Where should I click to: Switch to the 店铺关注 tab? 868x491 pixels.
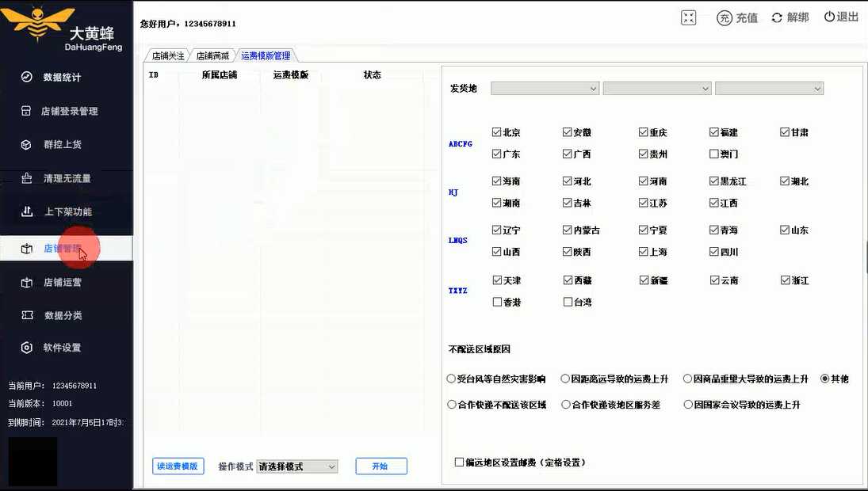(168, 56)
